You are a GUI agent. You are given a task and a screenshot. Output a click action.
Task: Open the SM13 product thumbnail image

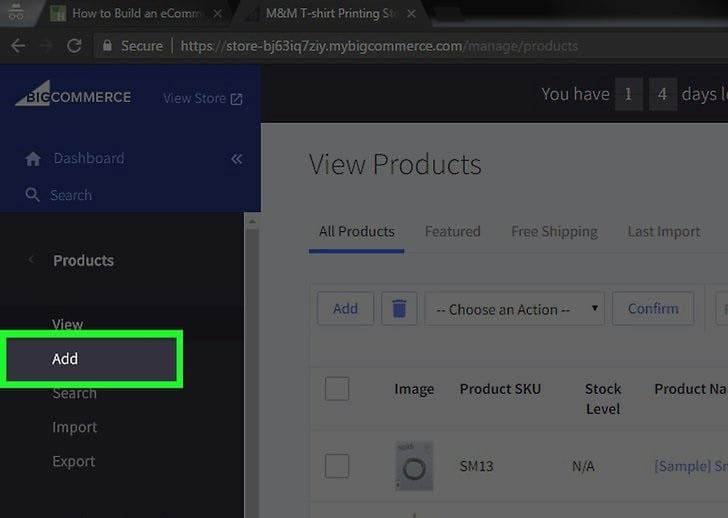tap(414, 466)
